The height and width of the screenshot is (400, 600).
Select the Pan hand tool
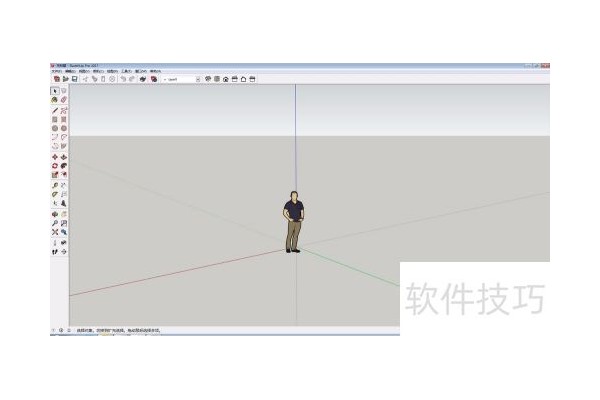click(64, 214)
